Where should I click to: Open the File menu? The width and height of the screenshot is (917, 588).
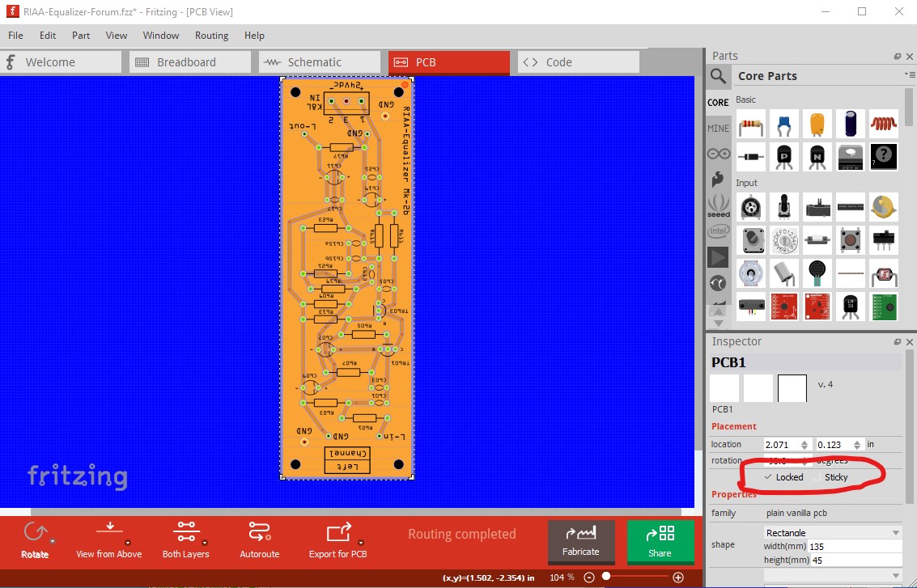coord(16,35)
